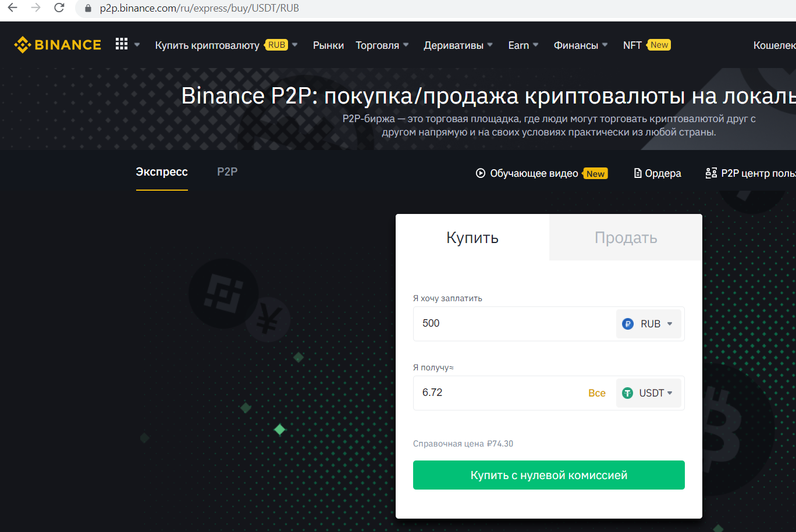This screenshot has height=532, width=796.
Task: Switch to the Экспресс tab
Action: [162, 172]
